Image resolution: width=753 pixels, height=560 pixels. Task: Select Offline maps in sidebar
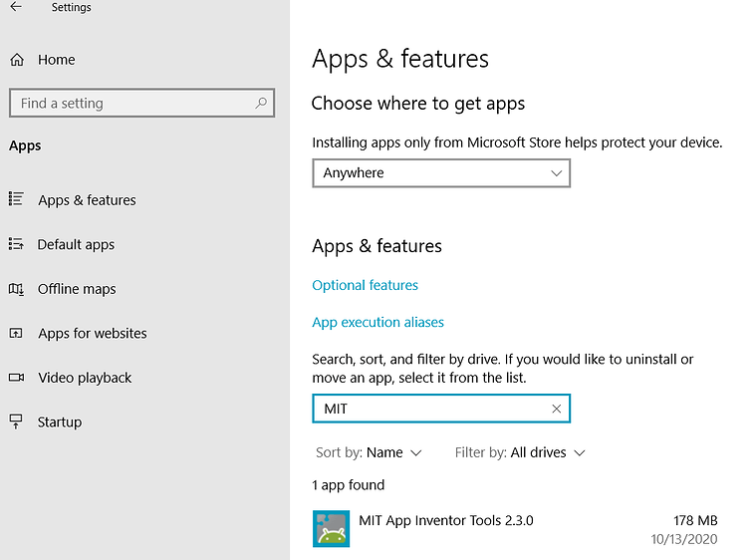click(77, 289)
